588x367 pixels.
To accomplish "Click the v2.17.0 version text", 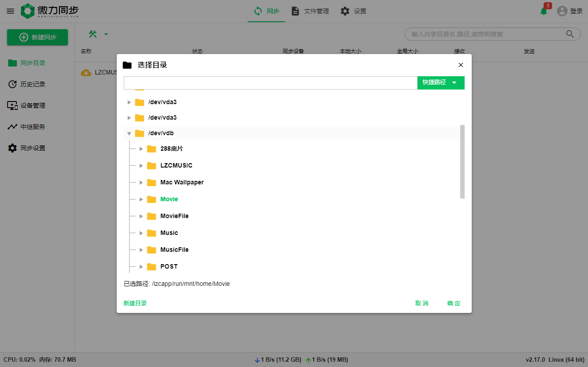I will pos(535,359).
